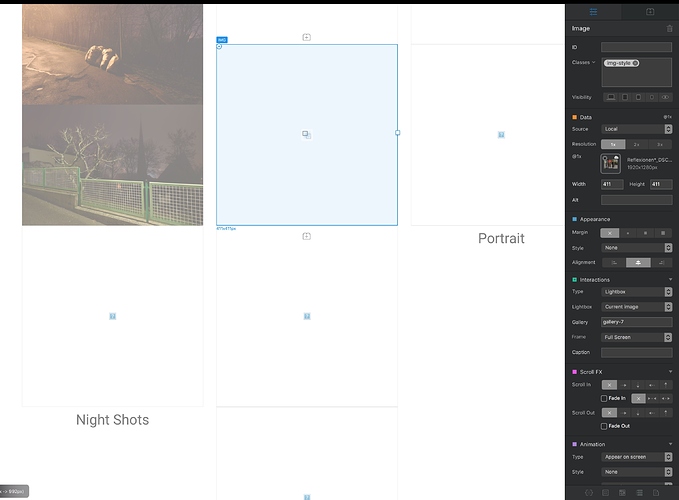The width and height of the screenshot is (679, 500).
Task: Open animation Type dropdown Appear on screen
Action: point(636,457)
